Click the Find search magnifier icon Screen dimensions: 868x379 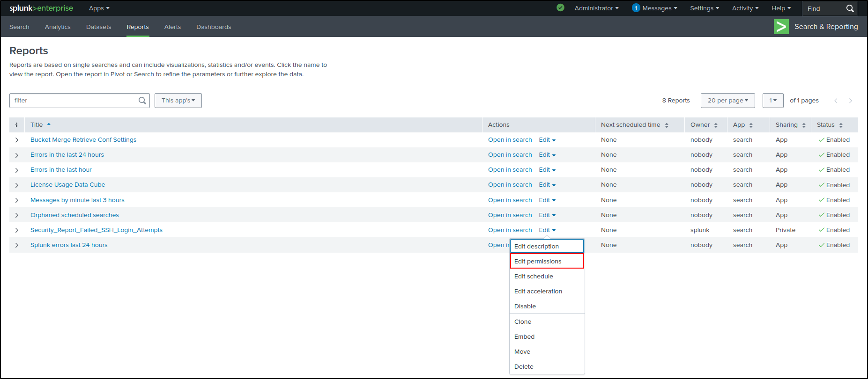pos(850,8)
